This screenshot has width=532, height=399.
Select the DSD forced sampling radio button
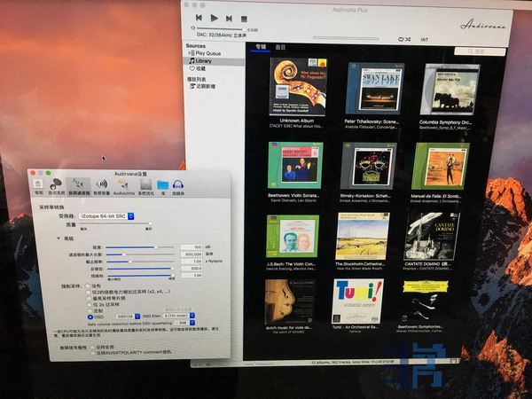[90, 315]
